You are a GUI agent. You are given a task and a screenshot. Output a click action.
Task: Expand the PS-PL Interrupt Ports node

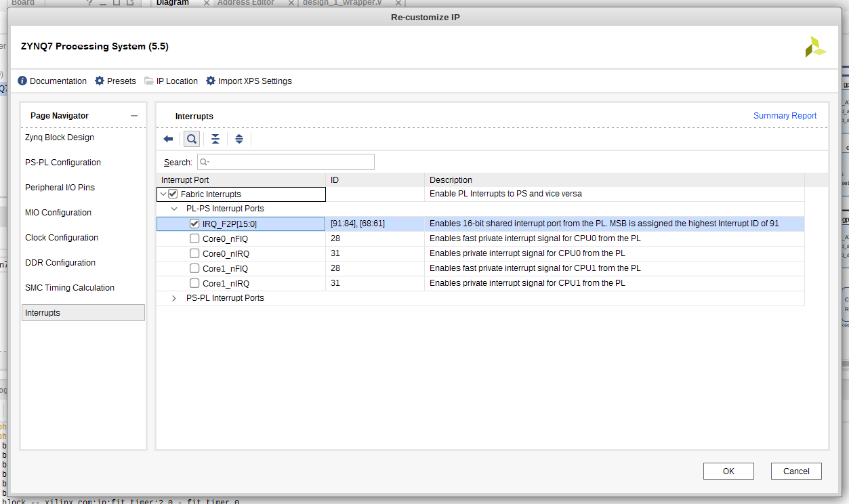coord(174,298)
